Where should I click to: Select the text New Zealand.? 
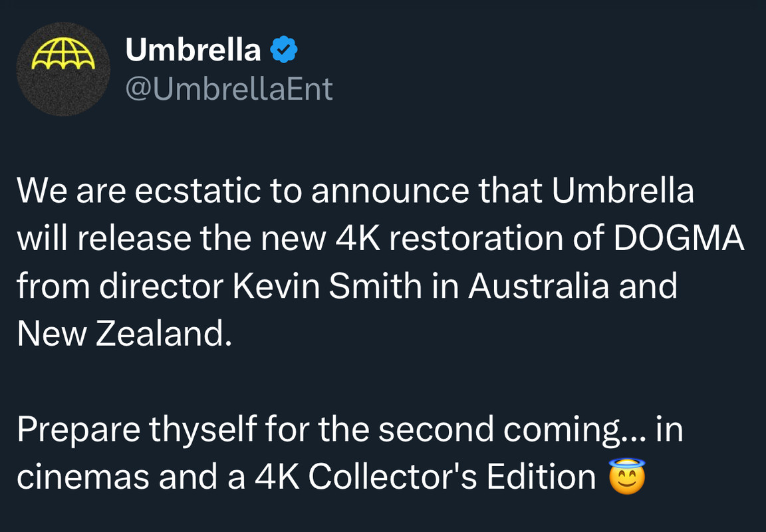click(124, 334)
